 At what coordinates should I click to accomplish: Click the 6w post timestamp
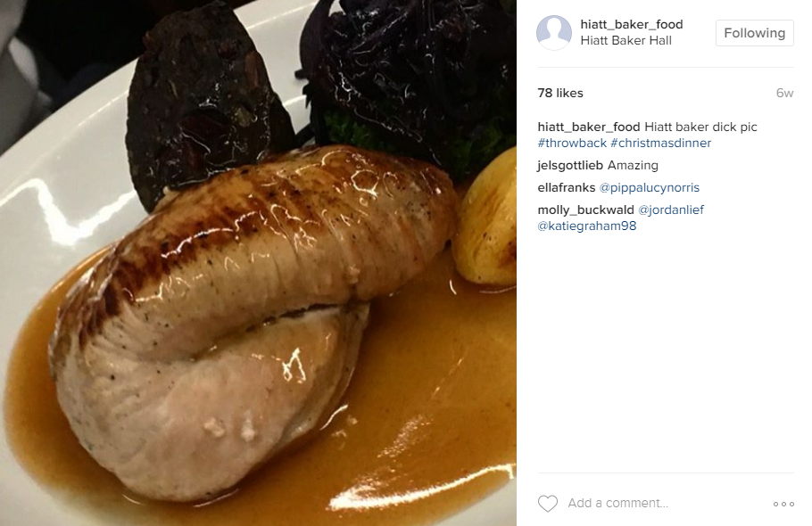tap(784, 93)
